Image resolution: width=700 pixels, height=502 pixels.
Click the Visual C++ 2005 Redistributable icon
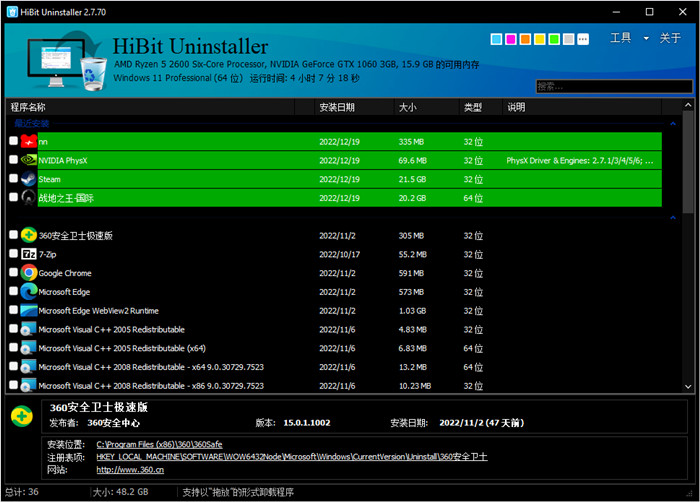[x=29, y=329]
